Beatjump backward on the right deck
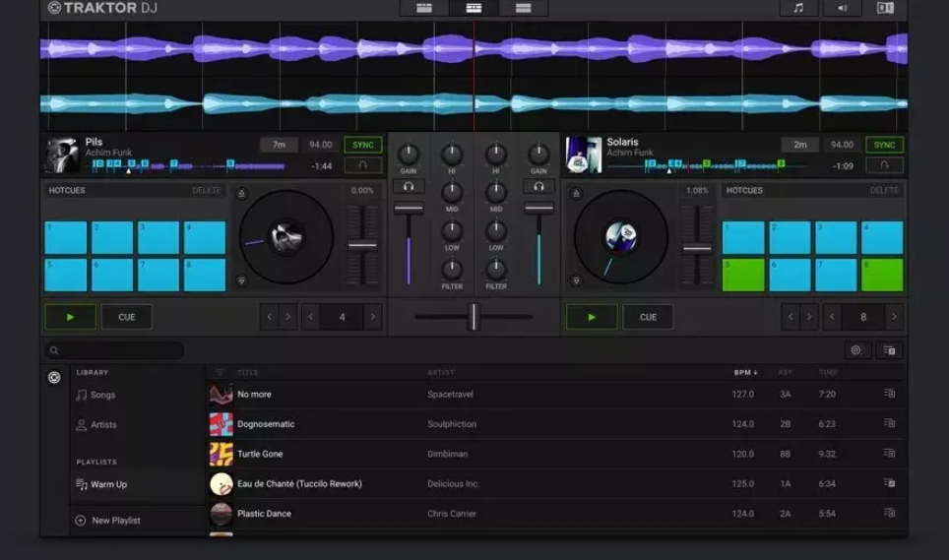 click(x=791, y=317)
